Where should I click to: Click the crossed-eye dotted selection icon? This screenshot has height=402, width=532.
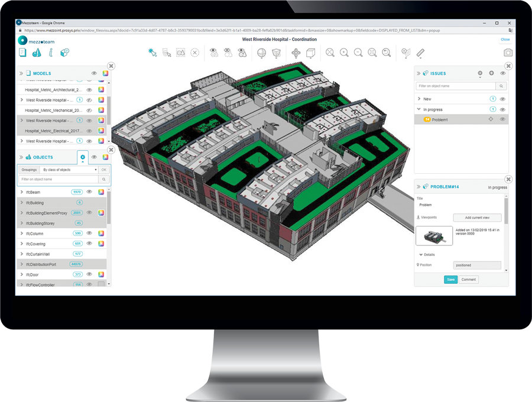pyautogui.click(x=228, y=53)
